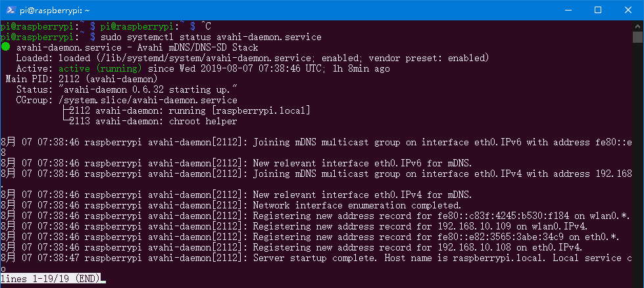Click the scrollbar down arrow

coord(637,281)
